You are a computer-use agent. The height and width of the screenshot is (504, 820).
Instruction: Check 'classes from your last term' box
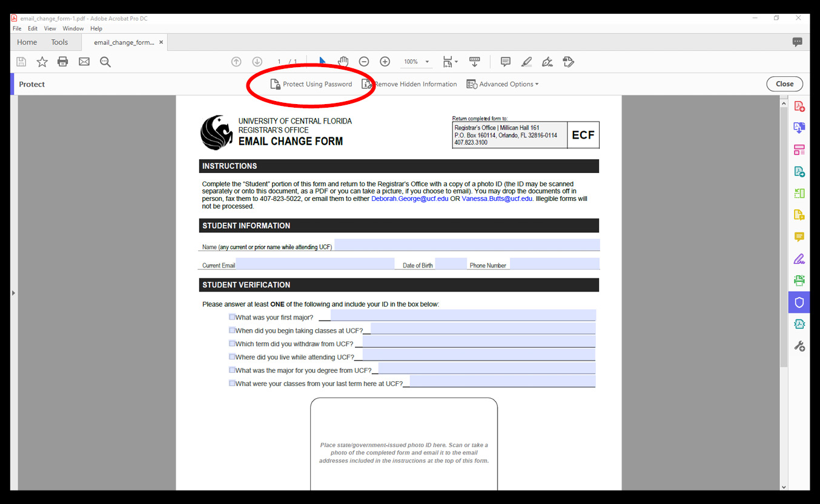pos(232,383)
